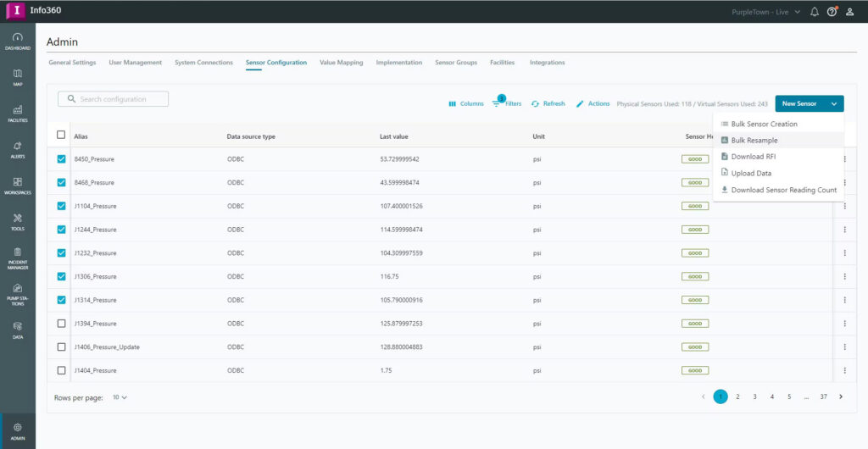
Task: Open the help question mark icon
Action: [x=832, y=12]
